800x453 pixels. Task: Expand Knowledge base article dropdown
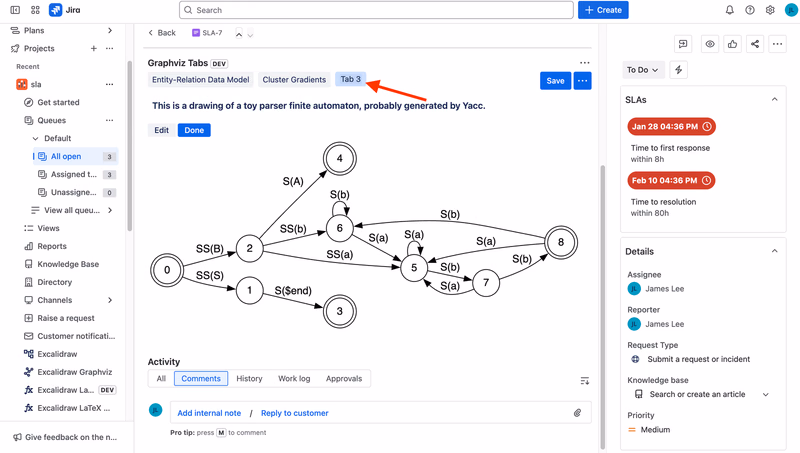click(x=765, y=394)
